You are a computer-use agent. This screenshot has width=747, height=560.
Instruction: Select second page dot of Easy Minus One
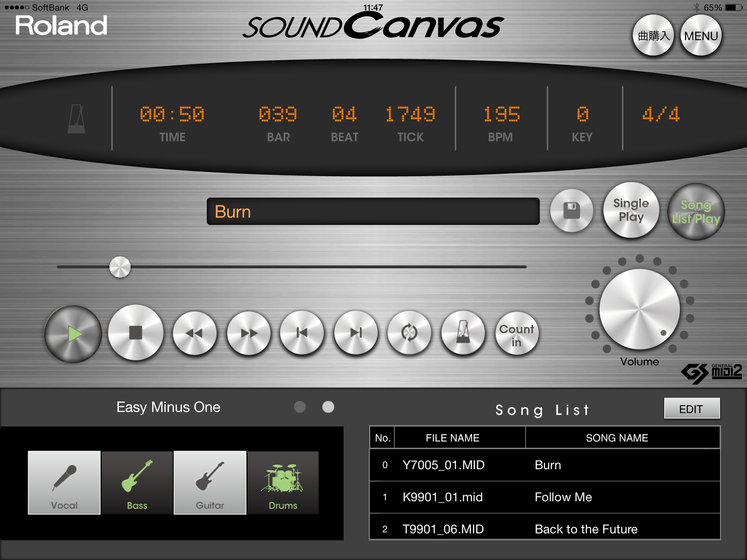click(x=328, y=407)
